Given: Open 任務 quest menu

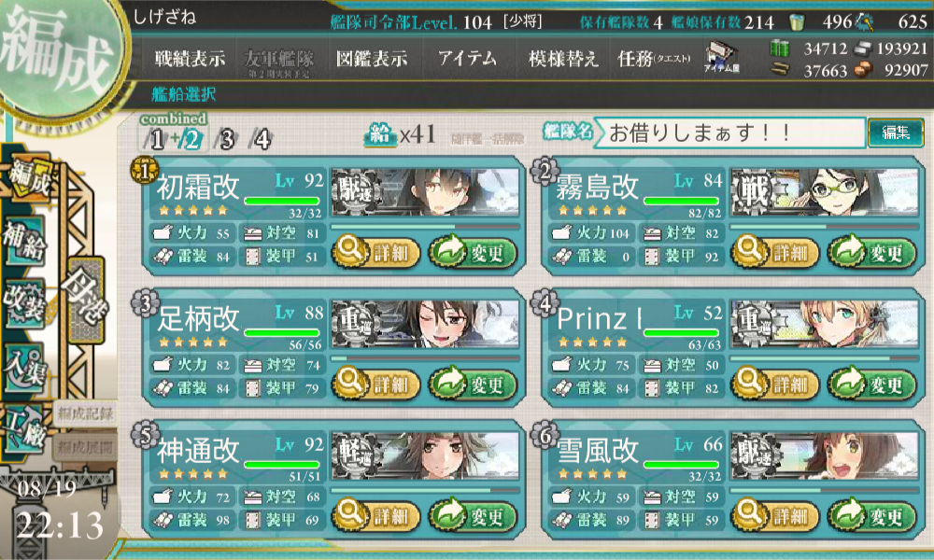Looking at the screenshot, I should [x=654, y=58].
